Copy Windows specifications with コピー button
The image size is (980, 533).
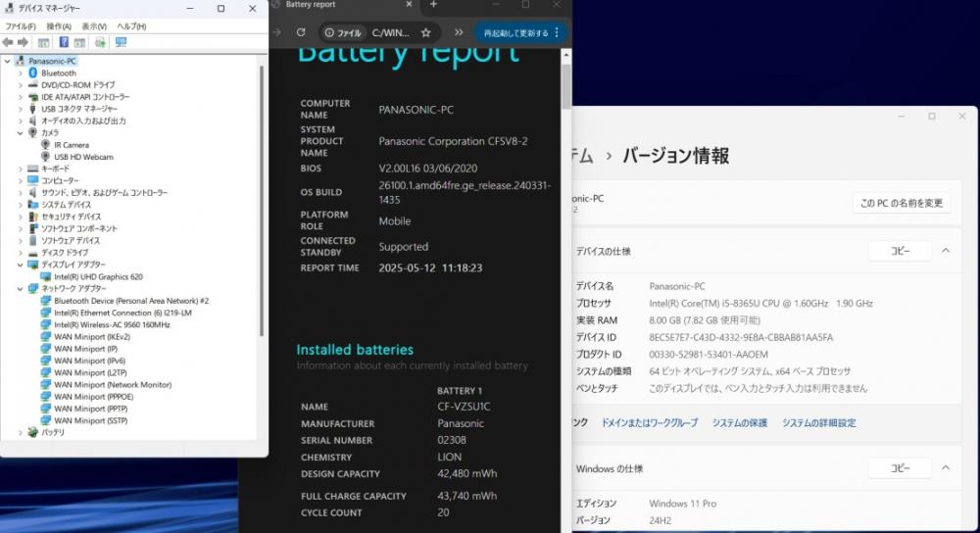[900, 468]
